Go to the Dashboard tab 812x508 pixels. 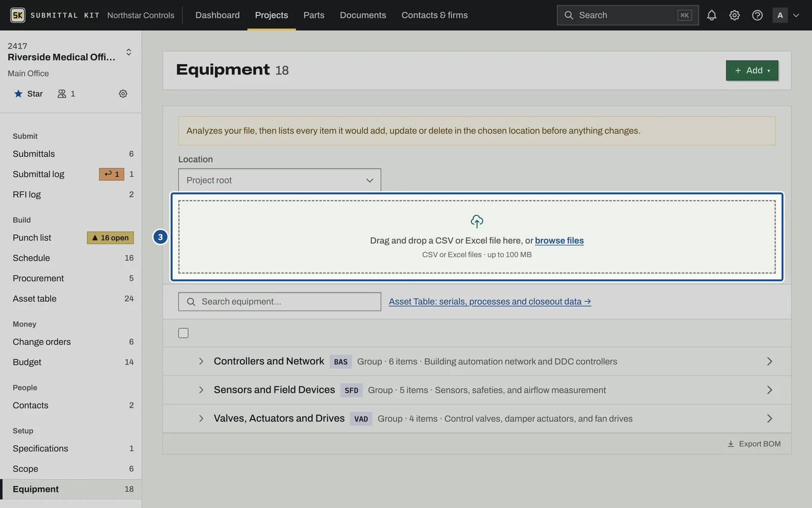coord(217,15)
